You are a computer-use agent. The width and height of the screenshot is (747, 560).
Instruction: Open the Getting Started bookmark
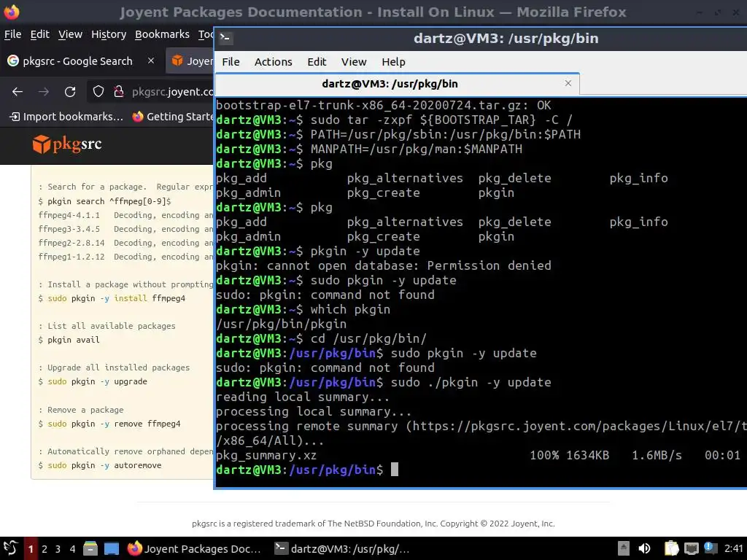pos(173,117)
